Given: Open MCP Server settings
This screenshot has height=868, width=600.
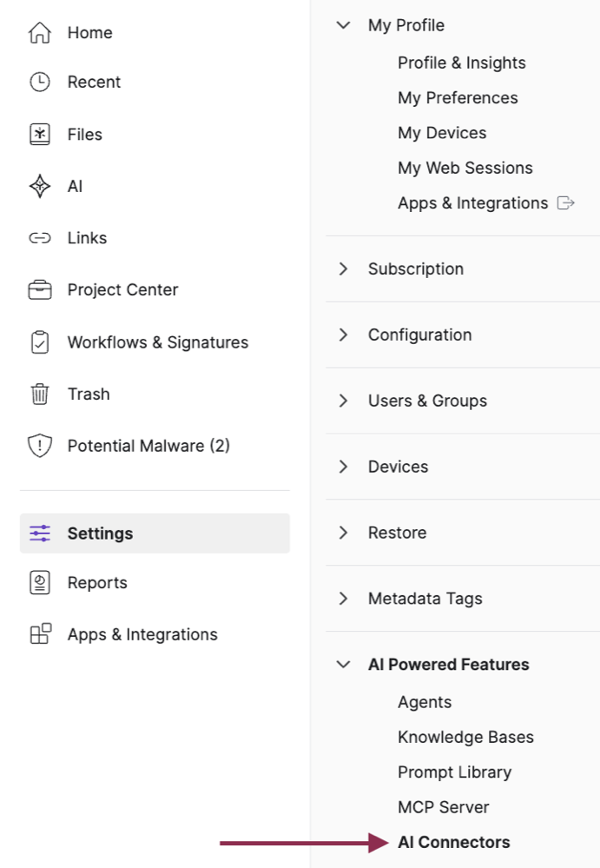Looking at the screenshot, I should [x=444, y=807].
